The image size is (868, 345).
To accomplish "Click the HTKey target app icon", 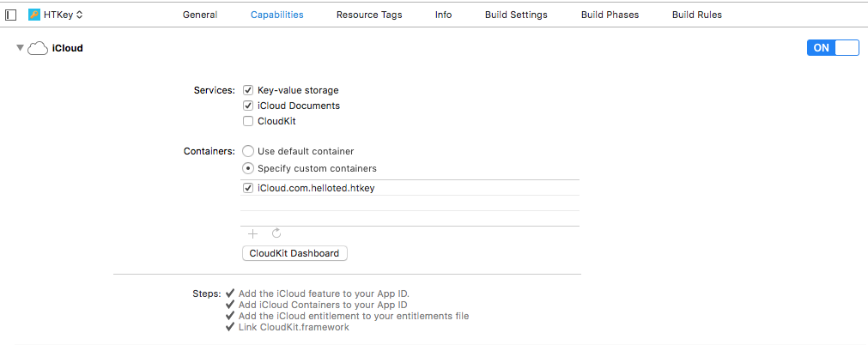I will point(34,15).
